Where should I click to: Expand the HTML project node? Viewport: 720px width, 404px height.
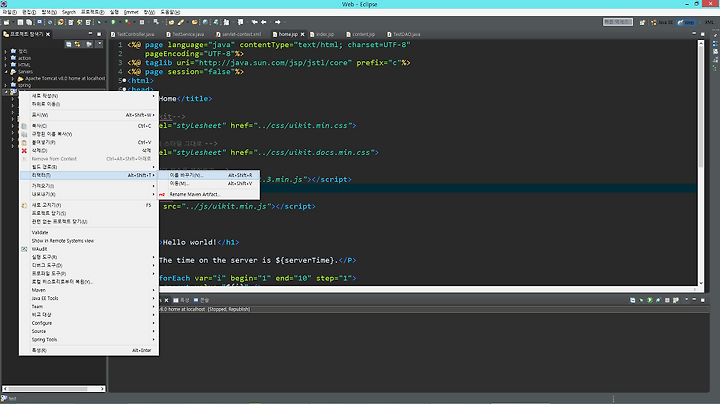click(x=6, y=65)
